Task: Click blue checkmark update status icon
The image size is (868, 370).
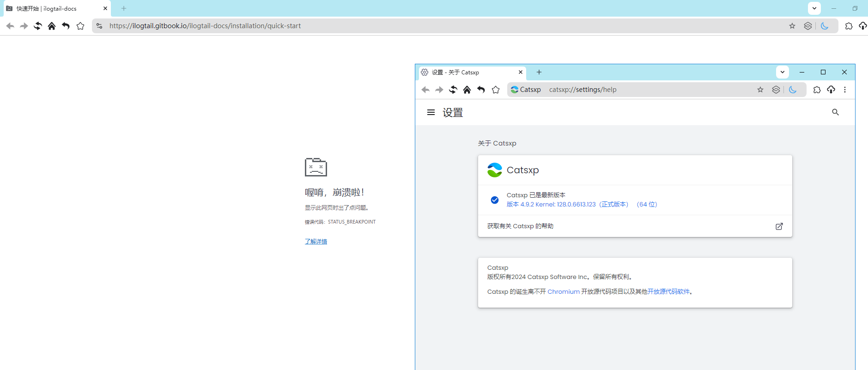Action: pyautogui.click(x=495, y=200)
